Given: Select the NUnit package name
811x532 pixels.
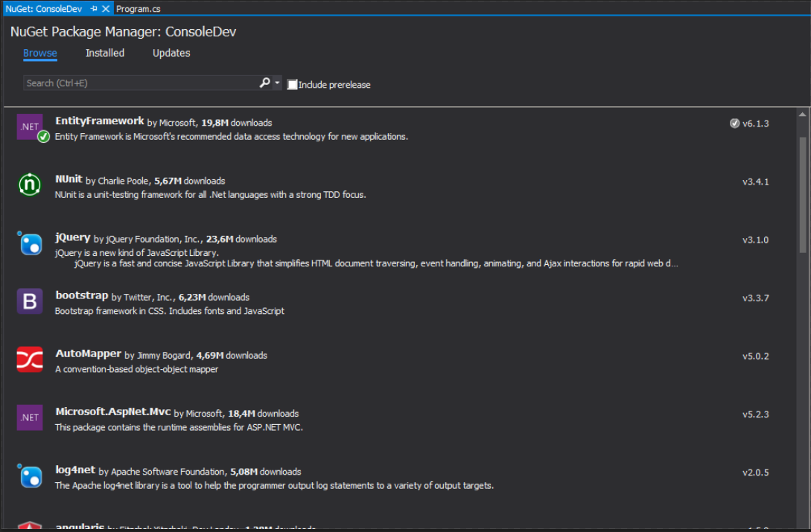Looking at the screenshot, I should coord(69,179).
